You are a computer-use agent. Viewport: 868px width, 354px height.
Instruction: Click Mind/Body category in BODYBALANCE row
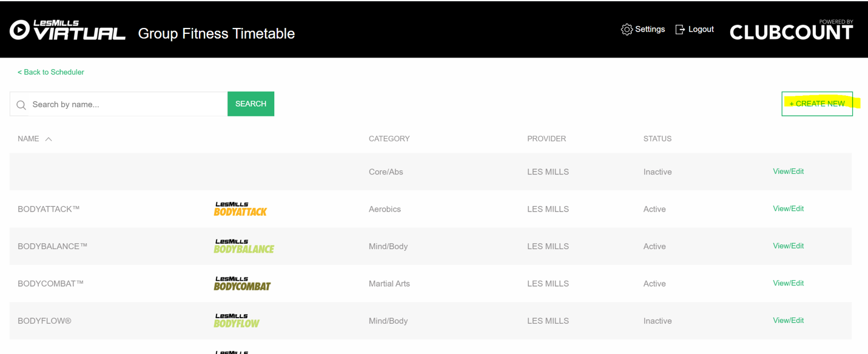click(x=388, y=247)
